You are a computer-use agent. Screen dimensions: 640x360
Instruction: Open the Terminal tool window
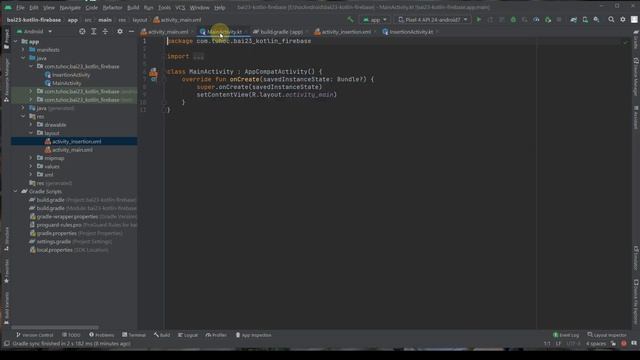coord(134,335)
